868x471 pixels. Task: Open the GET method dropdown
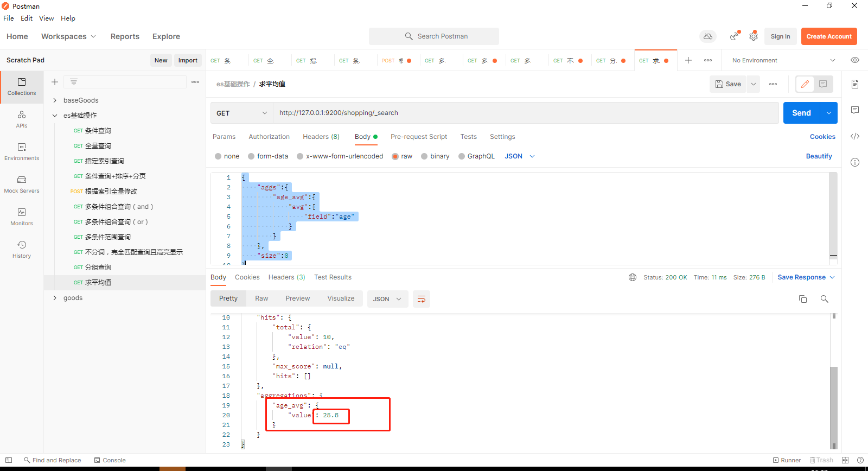click(241, 113)
